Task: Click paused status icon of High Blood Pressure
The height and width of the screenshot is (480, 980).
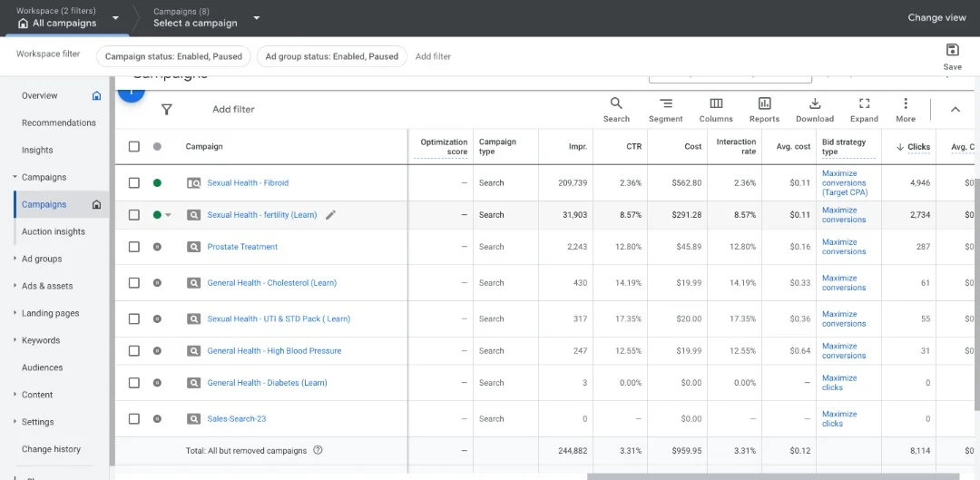Action: pos(157,350)
